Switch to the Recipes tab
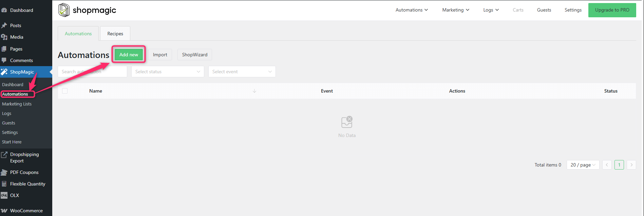644x216 pixels. [x=115, y=34]
